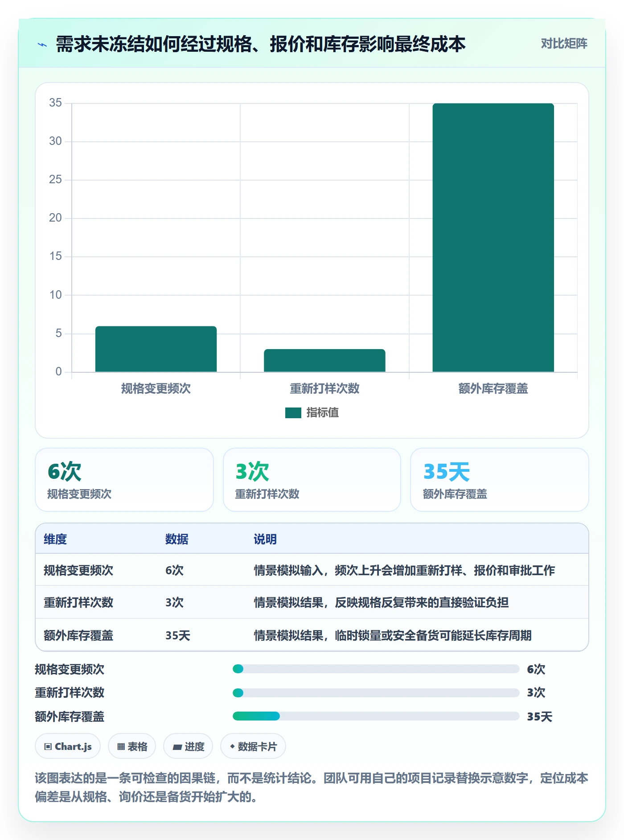Open the 35天 额外库存覆盖 data card
This screenshot has width=624, height=840.
[x=500, y=480]
